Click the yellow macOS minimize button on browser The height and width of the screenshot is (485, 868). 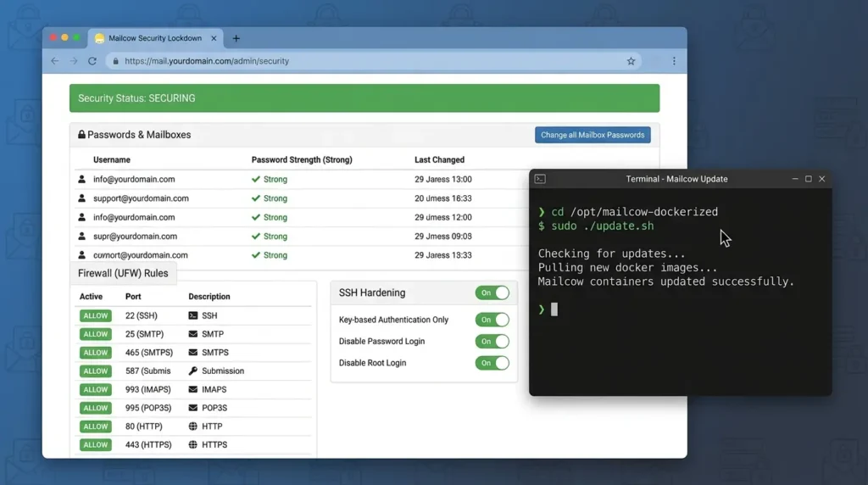pos(64,37)
